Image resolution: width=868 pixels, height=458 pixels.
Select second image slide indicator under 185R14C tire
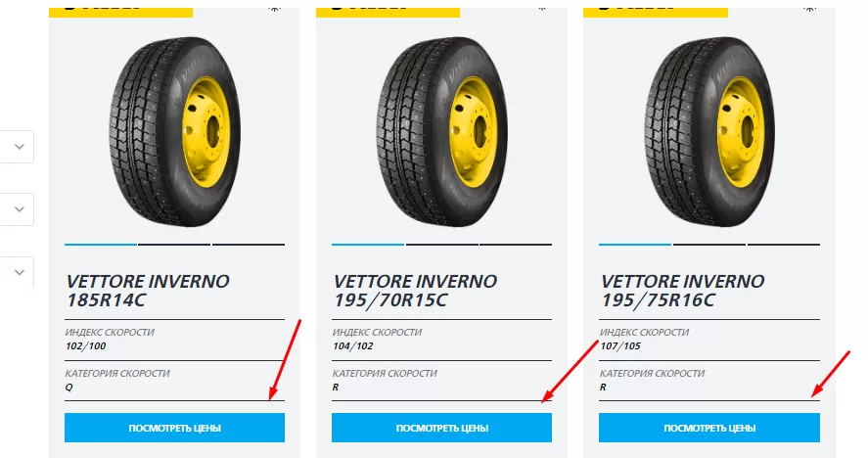pos(174,244)
